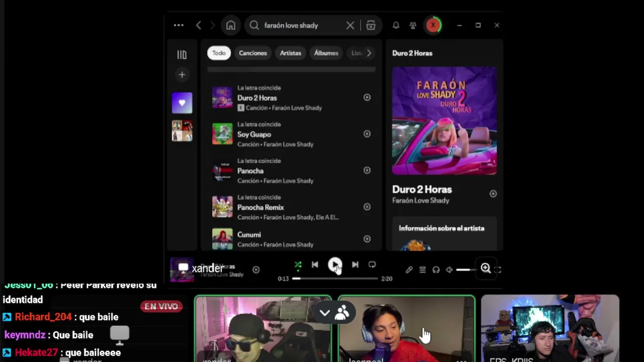Image resolution: width=644 pixels, height=362 pixels.
Task: Open the large Duro 2 Horas album art
Action: tap(444, 121)
